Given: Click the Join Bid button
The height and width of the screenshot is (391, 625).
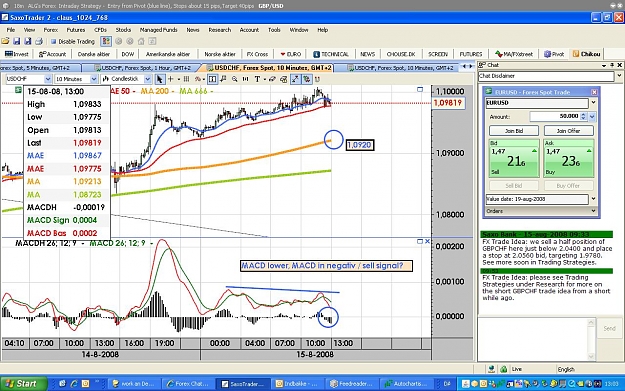Looking at the screenshot, I should (x=514, y=131).
